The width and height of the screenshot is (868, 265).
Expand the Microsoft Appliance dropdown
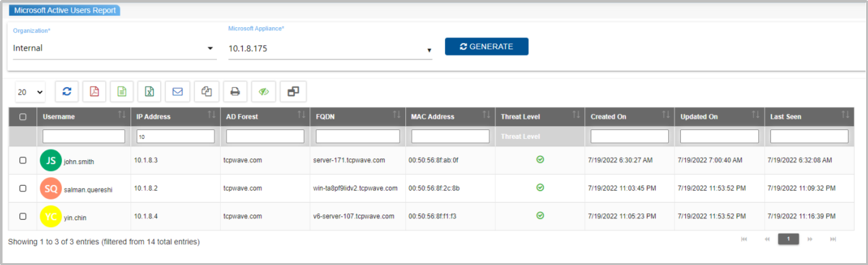[x=330, y=49]
